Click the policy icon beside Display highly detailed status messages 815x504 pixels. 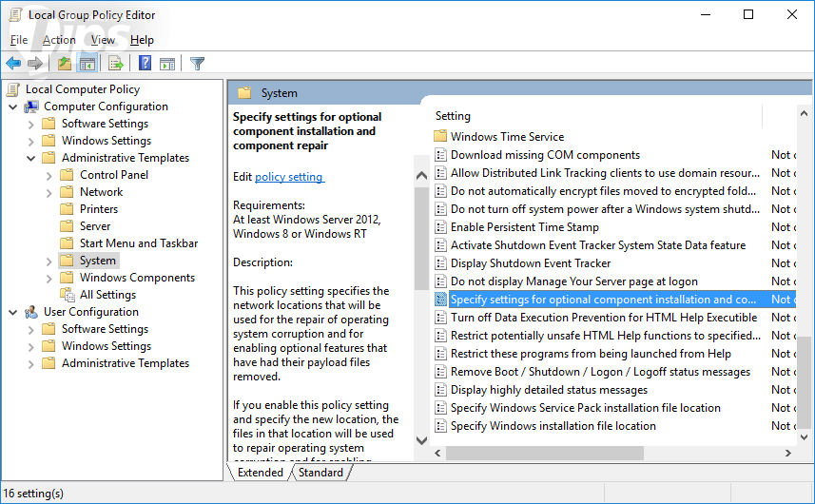click(440, 390)
